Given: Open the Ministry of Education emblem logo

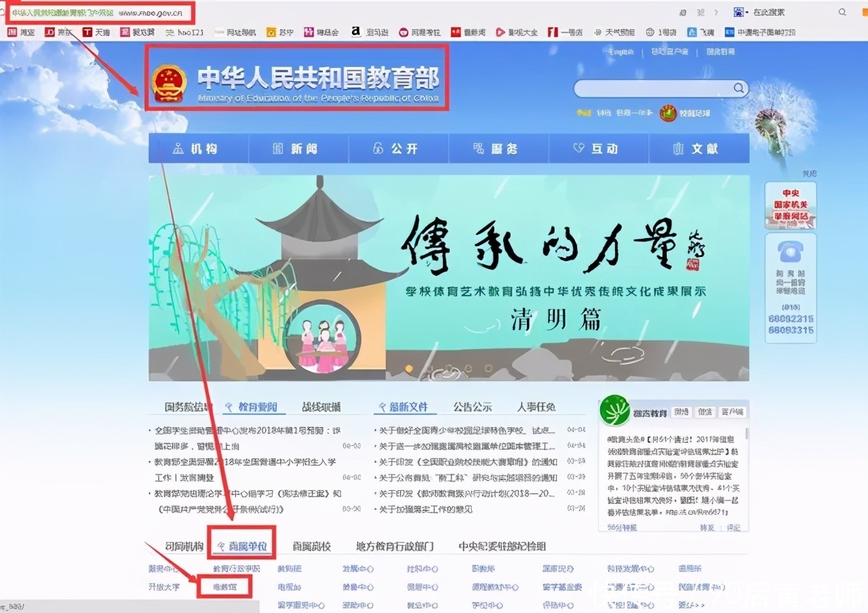Looking at the screenshot, I should (168, 81).
